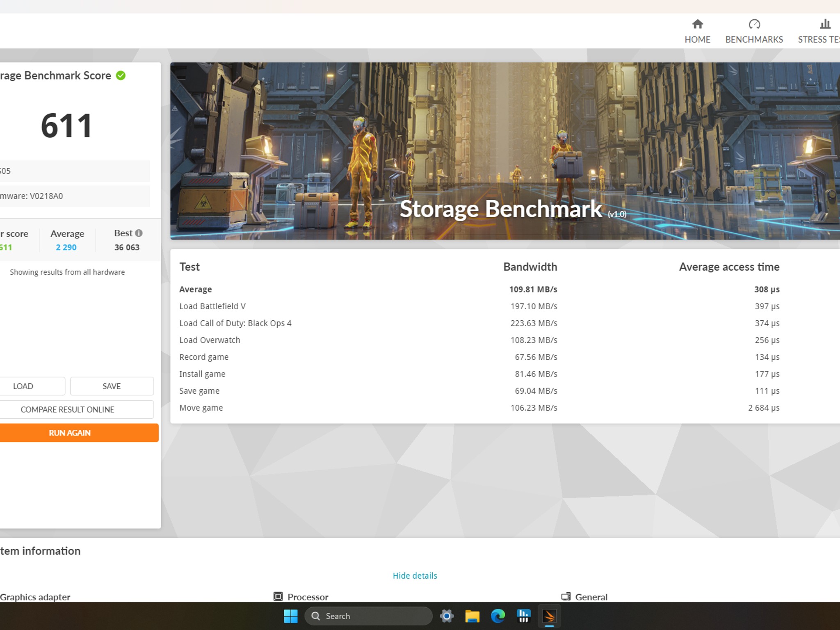Open the STRESS TESTS tab
This screenshot has width=840, height=630.
[x=819, y=31]
